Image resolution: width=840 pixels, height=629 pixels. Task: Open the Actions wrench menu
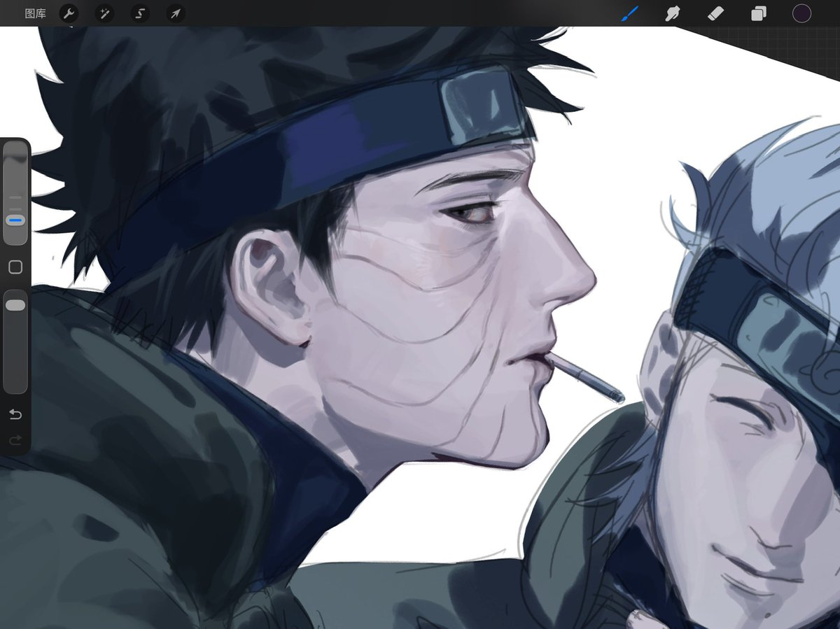pyautogui.click(x=69, y=13)
